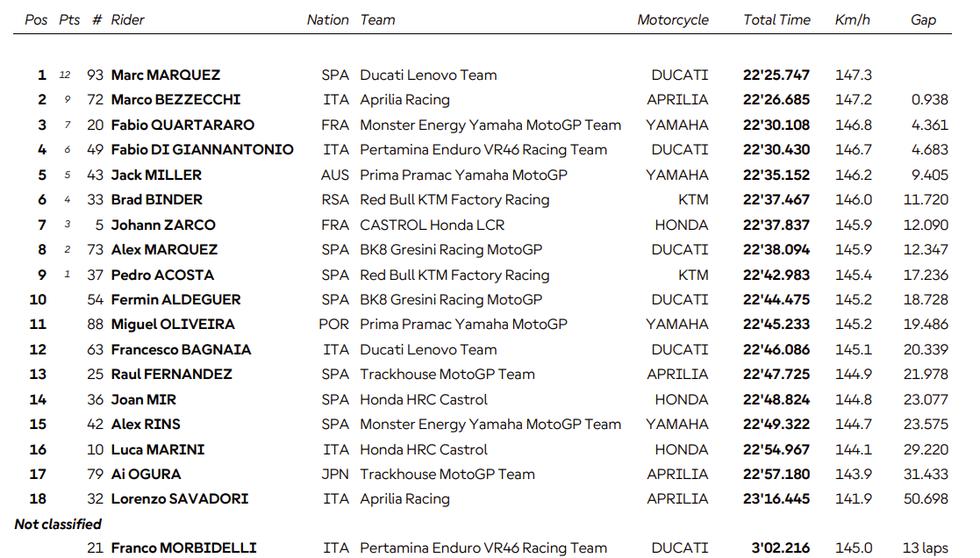Click the Km/h column header
980x558 pixels.
853,20
